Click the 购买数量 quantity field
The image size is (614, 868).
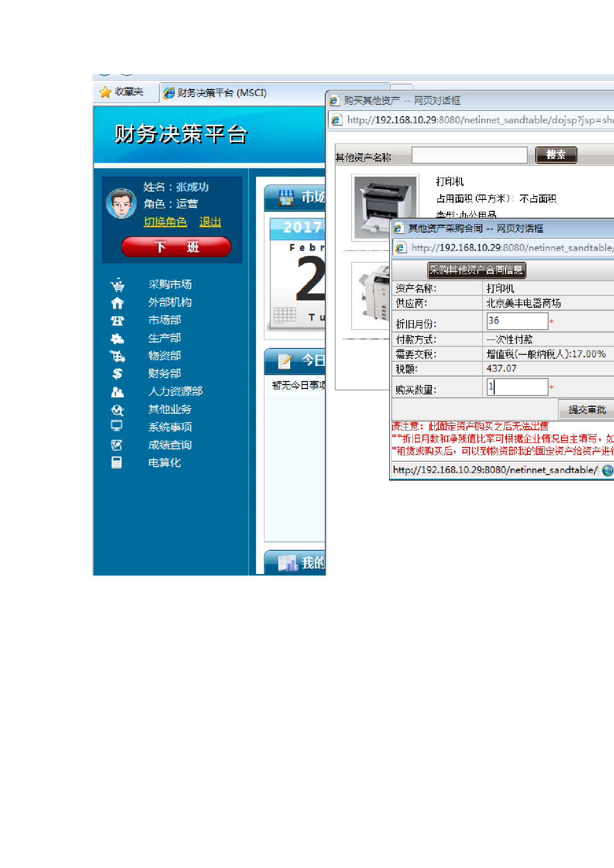click(517, 387)
